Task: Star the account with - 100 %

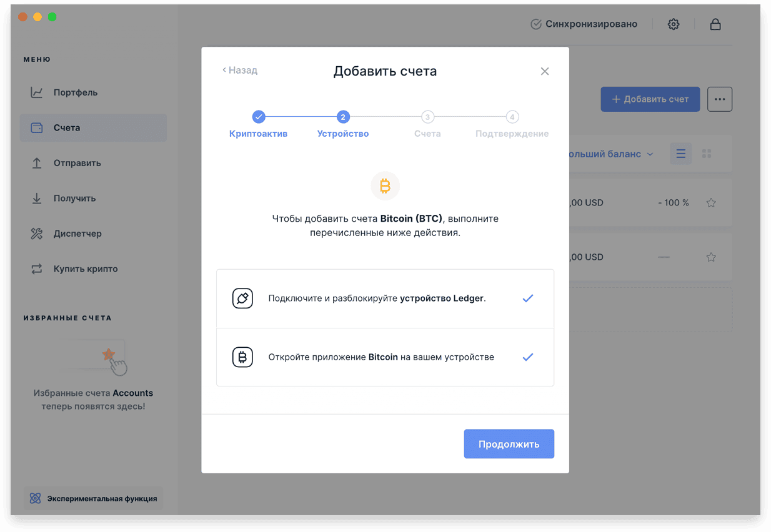Action: pyautogui.click(x=711, y=203)
